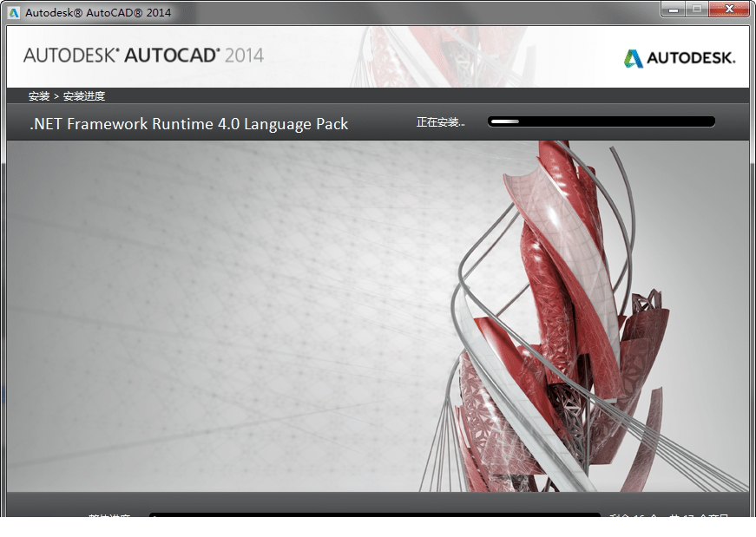Close the AutoCAD 2014 installer window
This screenshot has width=756, height=537.
729,10
